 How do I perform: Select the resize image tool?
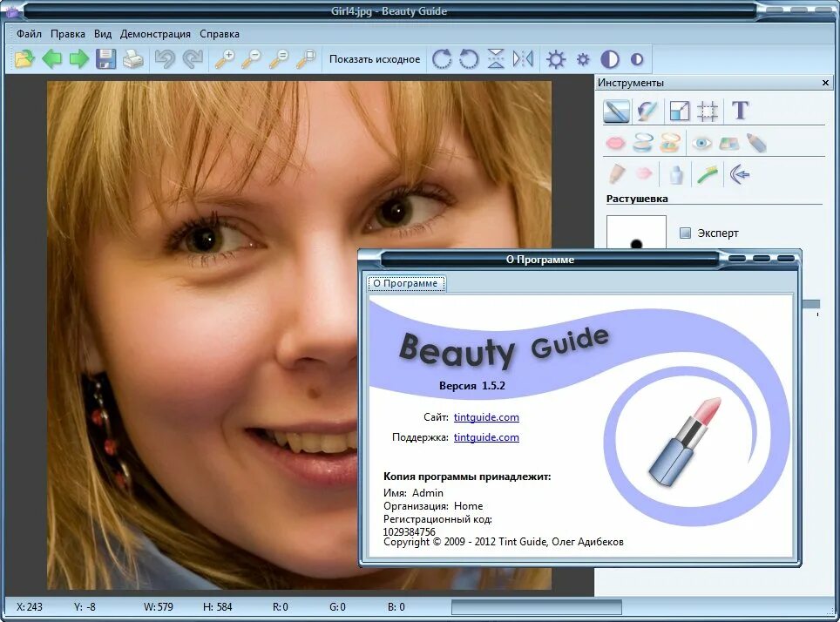click(x=680, y=112)
